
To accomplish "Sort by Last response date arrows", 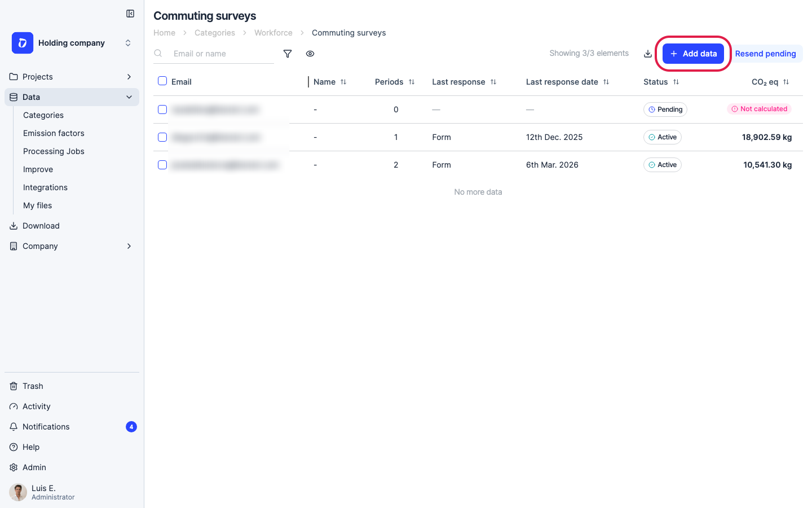I will point(606,82).
